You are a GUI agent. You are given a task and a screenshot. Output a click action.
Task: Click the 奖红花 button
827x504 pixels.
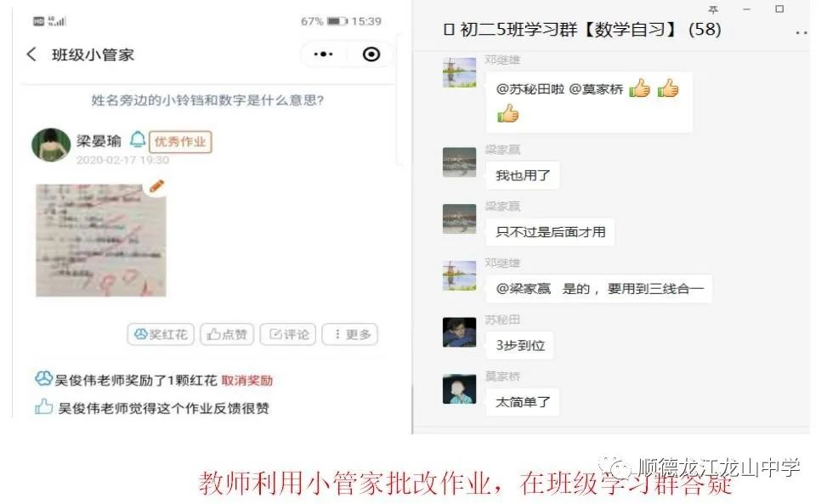coord(161,334)
